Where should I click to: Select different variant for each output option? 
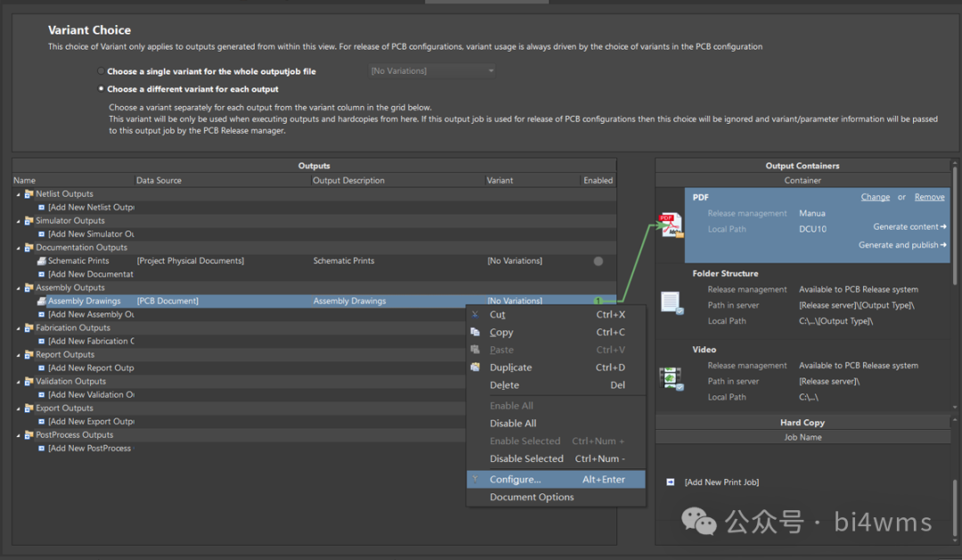(101, 89)
